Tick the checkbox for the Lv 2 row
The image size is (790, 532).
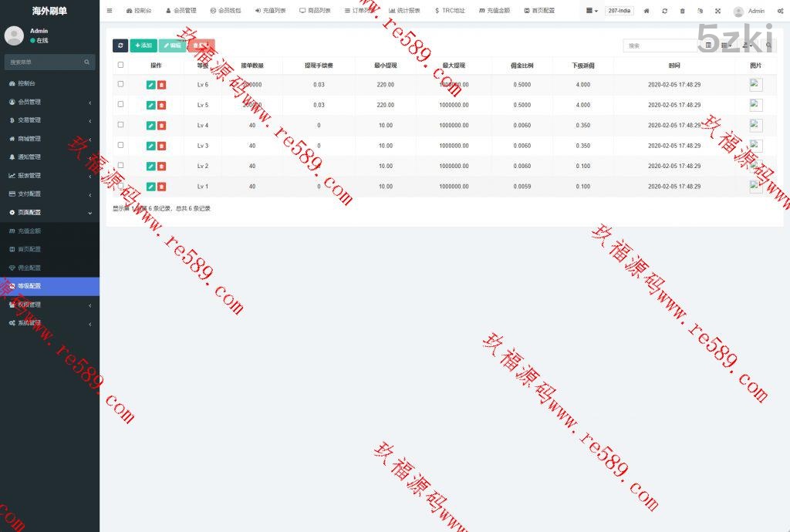(120, 165)
